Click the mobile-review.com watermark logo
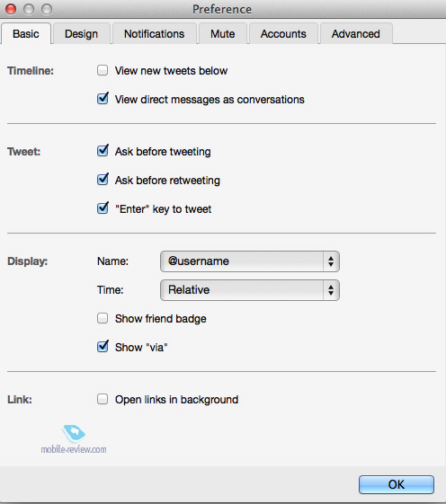446x504 pixels. coord(74,439)
